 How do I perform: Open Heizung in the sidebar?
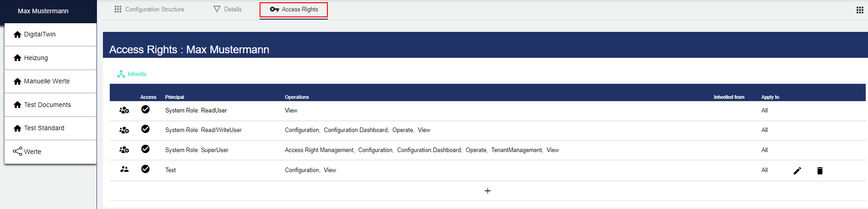click(x=51, y=58)
